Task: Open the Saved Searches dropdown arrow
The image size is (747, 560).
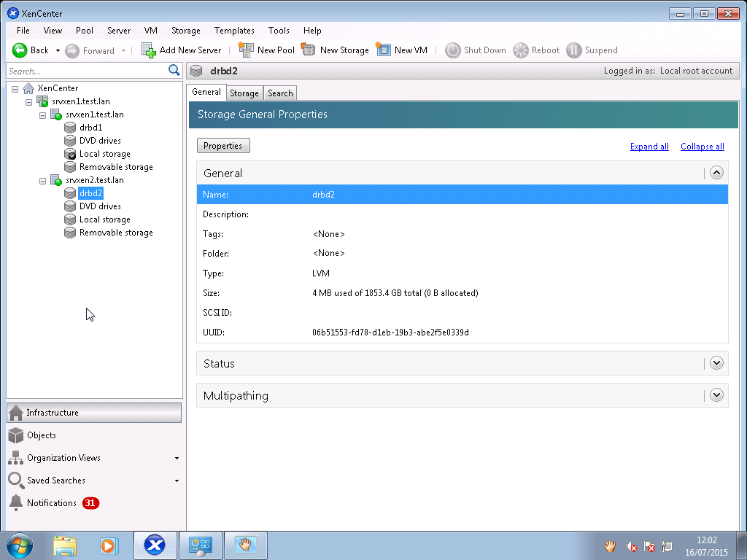Action: click(x=177, y=481)
